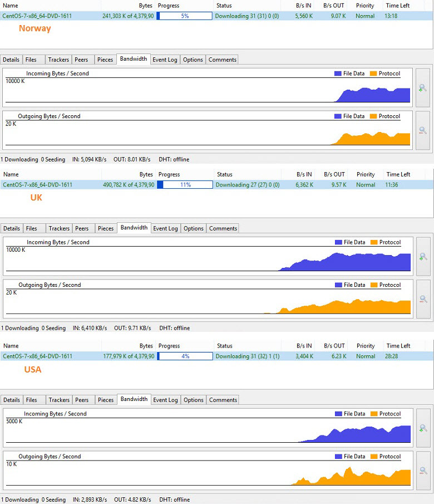
Task: Click the Outgoing Bytes / Second graph in the USA panel
Action: pyautogui.click(x=208, y=471)
